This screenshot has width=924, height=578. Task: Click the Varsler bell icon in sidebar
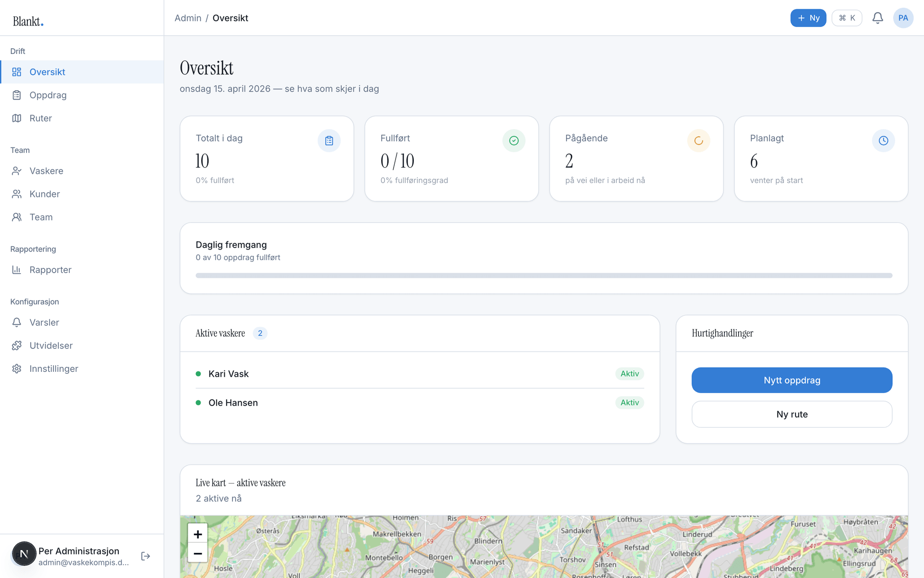coord(17,322)
